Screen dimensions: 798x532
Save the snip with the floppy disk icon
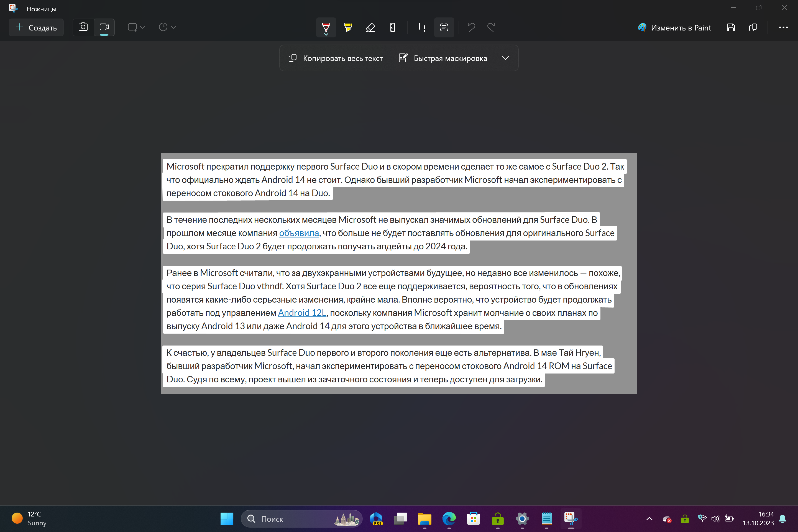coord(731,27)
